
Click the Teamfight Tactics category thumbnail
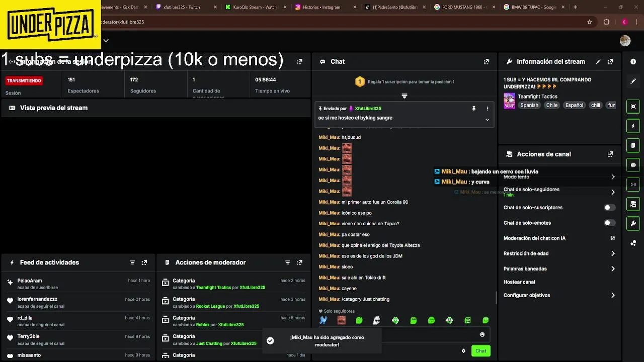click(x=509, y=101)
